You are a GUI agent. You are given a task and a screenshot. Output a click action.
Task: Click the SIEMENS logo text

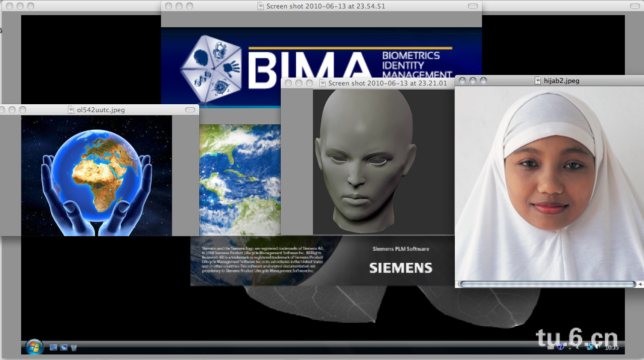pyautogui.click(x=400, y=268)
